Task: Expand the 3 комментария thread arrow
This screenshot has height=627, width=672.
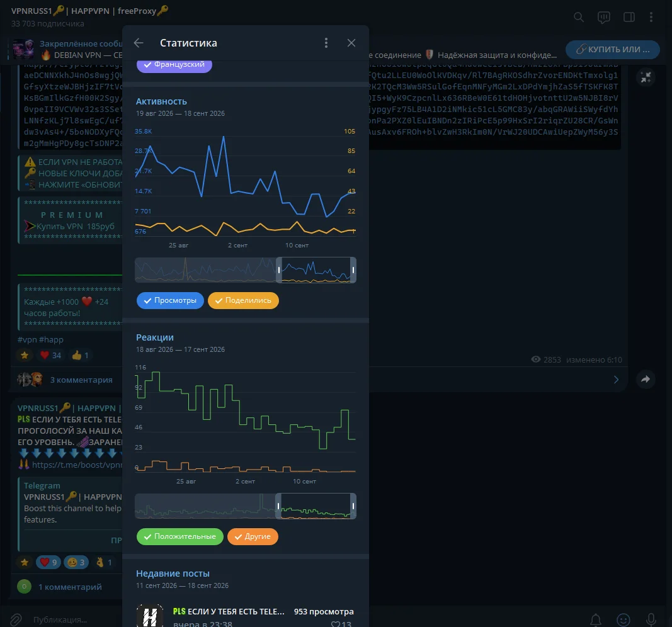Action: pyautogui.click(x=616, y=380)
